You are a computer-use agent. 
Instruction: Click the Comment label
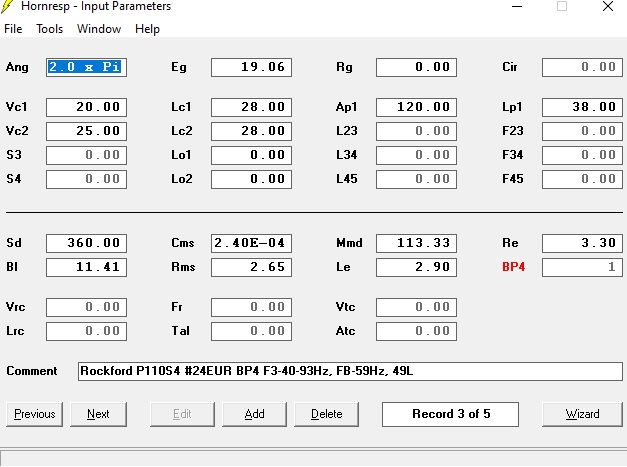click(32, 371)
